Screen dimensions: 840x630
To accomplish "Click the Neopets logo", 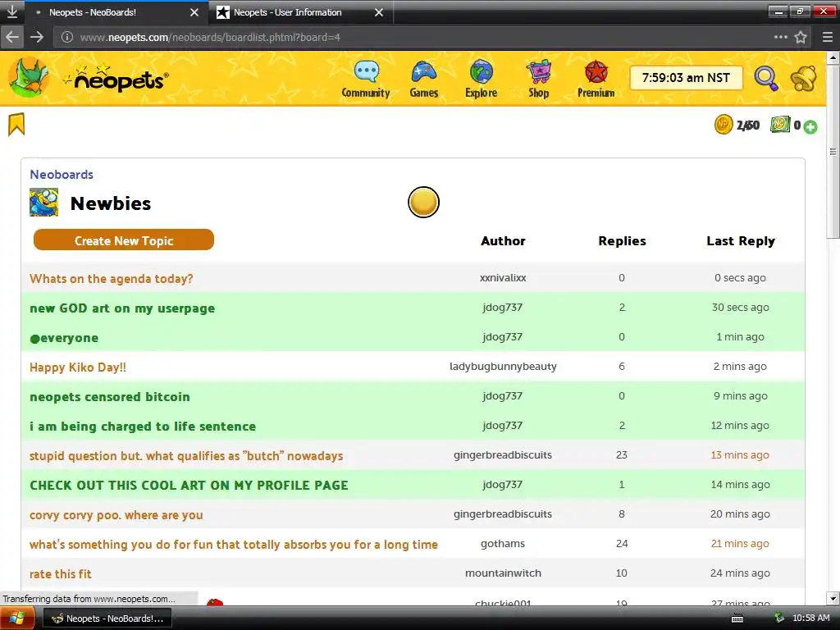I will [x=115, y=78].
